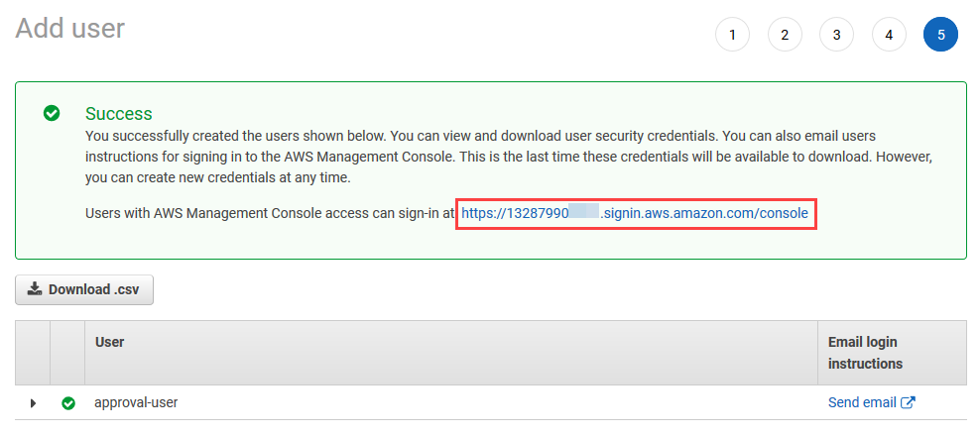Click the green Success checkmark icon

52,113
